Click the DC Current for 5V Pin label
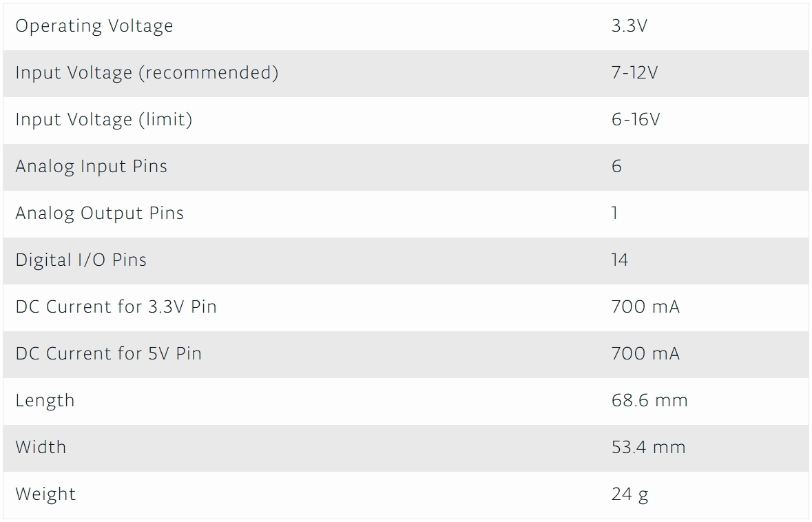Screen dimensions: 812x522 [x=109, y=354]
